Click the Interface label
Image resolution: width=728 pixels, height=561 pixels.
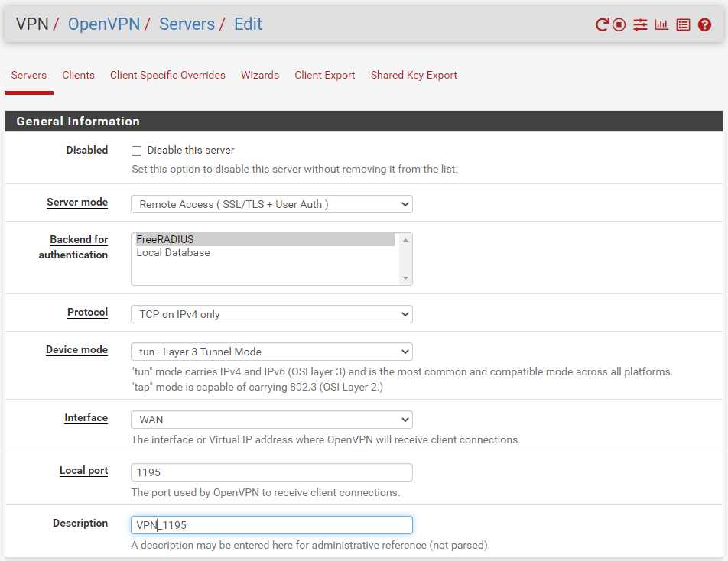point(86,417)
